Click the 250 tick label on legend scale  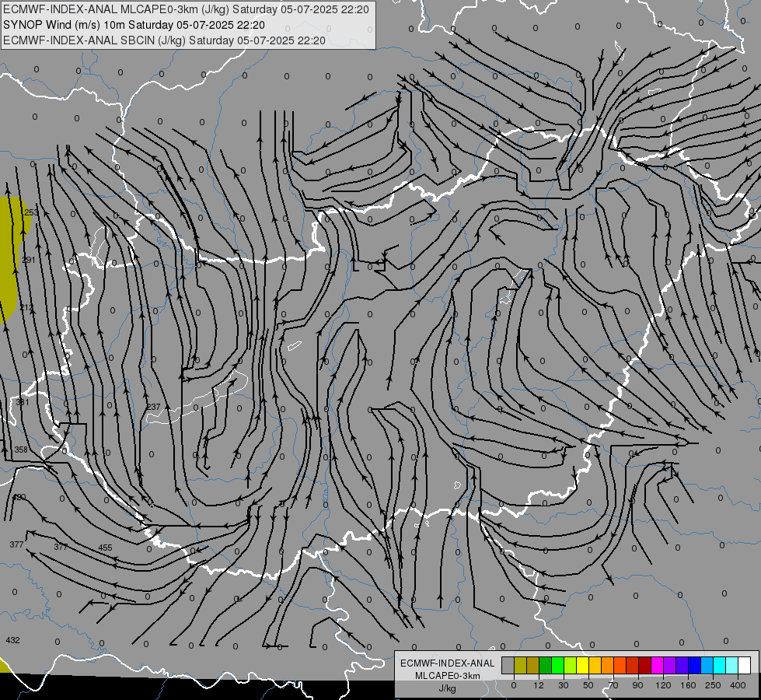click(x=713, y=685)
